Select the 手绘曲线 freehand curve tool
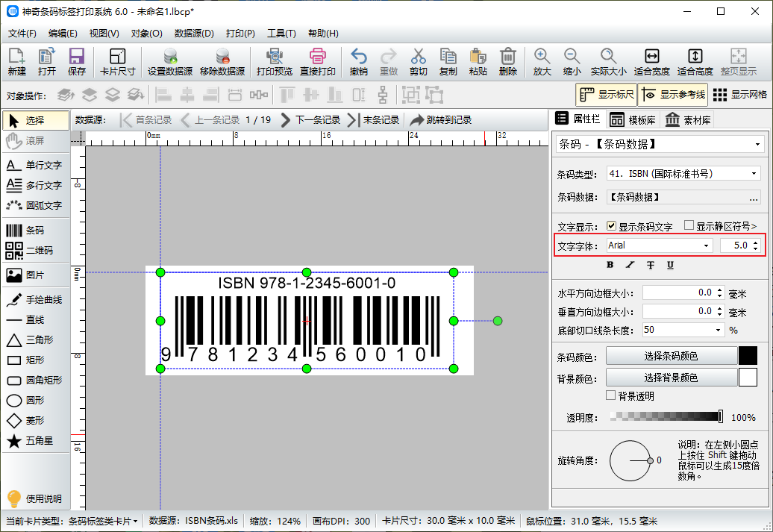 pos(34,300)
